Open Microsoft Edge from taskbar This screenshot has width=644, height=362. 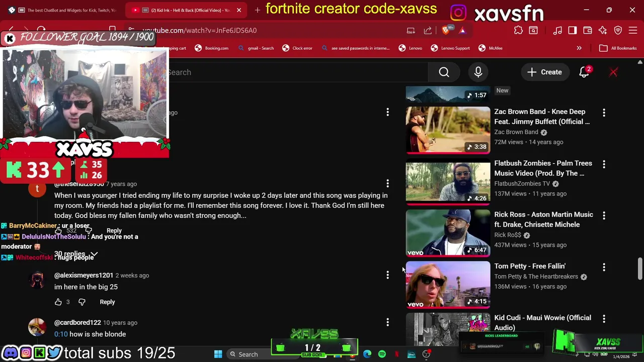367,354
